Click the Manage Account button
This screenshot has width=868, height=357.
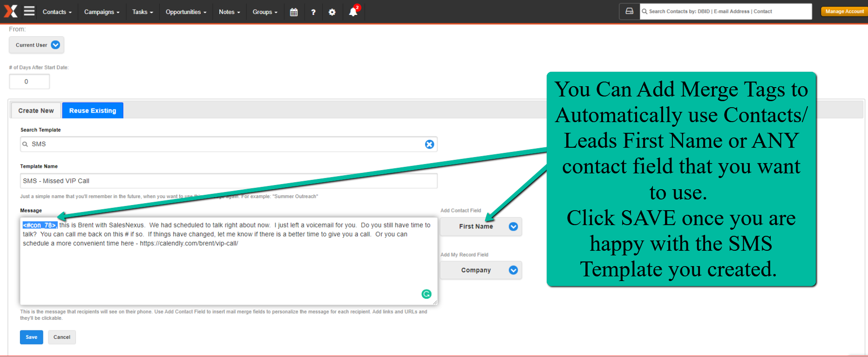844,12
